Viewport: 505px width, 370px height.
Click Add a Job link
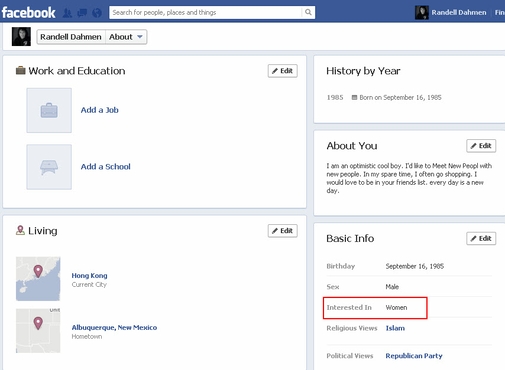pyautogui.click(x=99, y=110)
